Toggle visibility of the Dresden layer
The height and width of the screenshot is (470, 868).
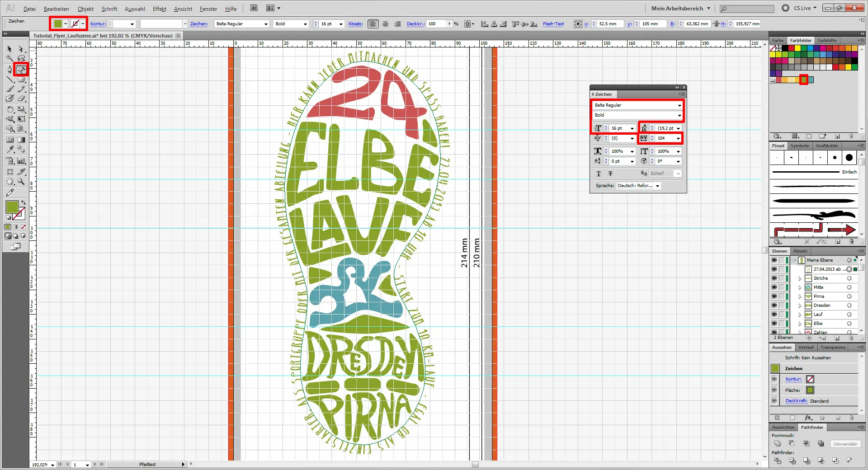[774, 305]
